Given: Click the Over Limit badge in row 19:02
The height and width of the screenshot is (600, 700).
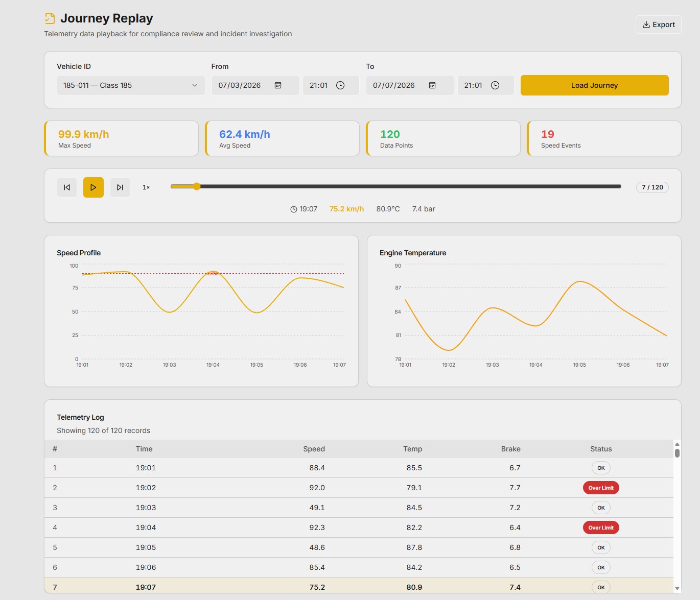Looking at the screenshot, I should tap(601, 488).
